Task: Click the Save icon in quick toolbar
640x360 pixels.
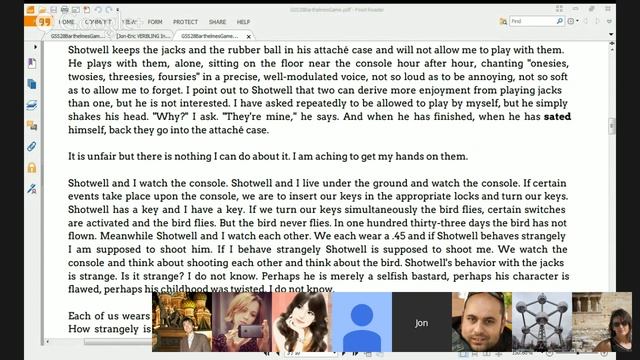Action: pyautogui.click(x=53, y=9)
